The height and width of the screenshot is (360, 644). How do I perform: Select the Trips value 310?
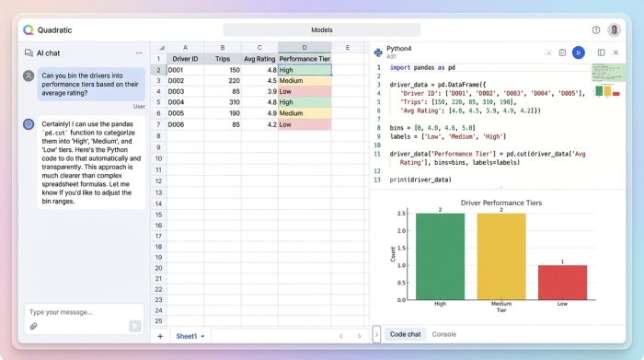[x=223, y=102]
